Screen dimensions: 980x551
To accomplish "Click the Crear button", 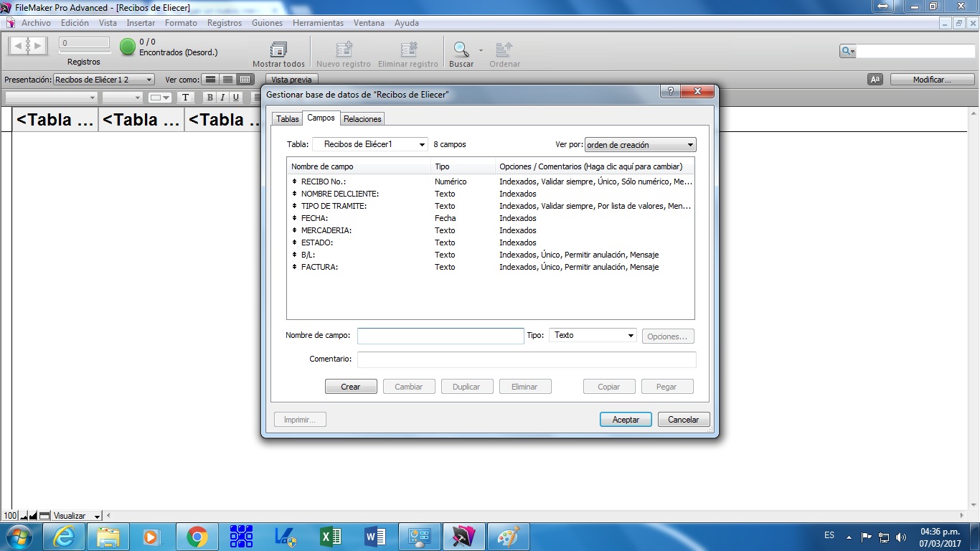I will coord(351,387).
